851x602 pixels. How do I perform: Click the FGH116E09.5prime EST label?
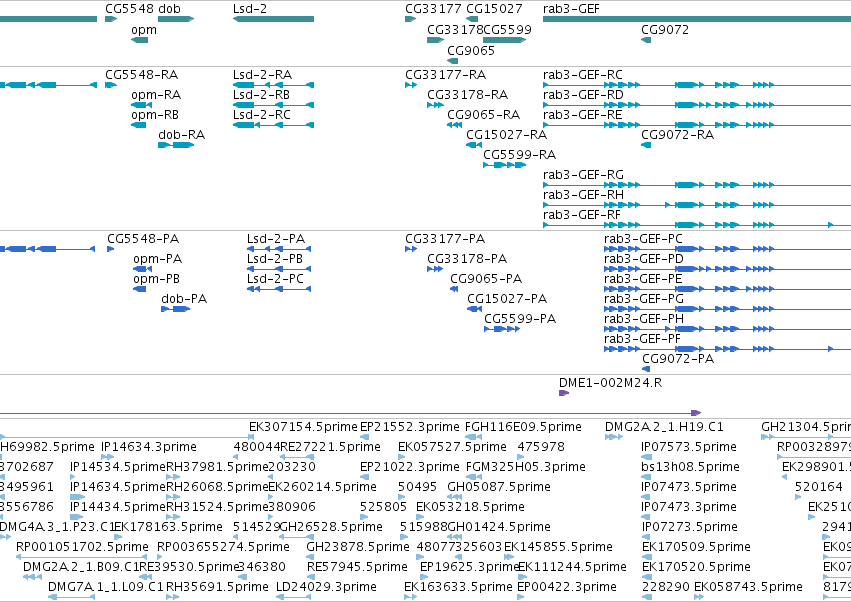pyautogui.click(x=523, y=427)
